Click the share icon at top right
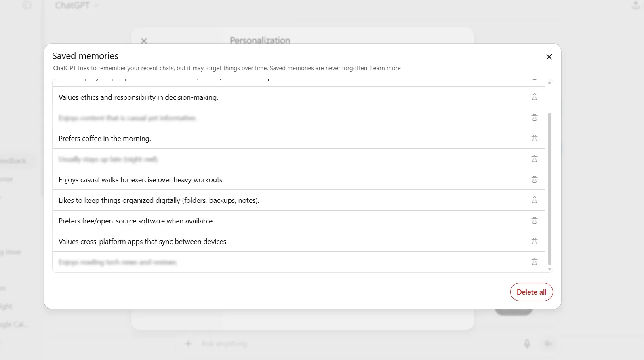Image resolution: width=644 pixels, height=360 pixels. pyautogui.click(x=636, y=5)
